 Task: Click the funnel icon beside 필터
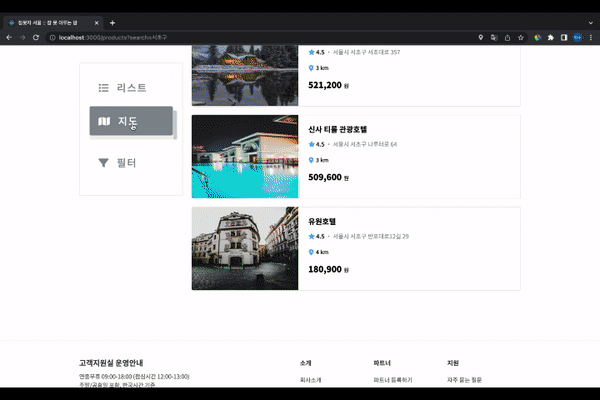(x=103, y=163)
